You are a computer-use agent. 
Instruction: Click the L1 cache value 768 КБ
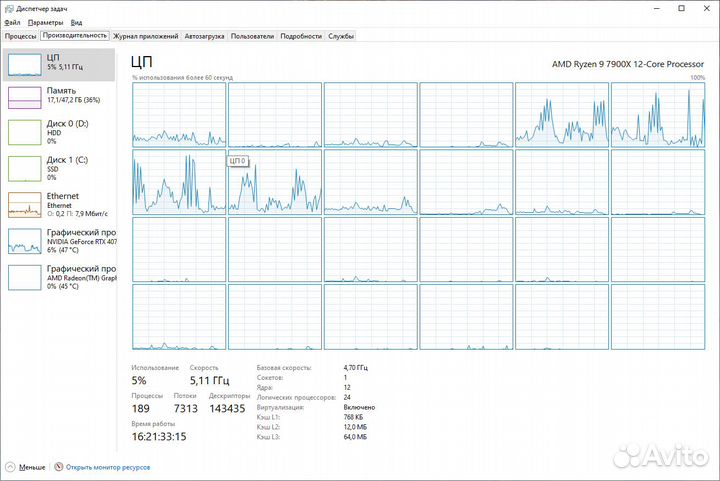click(353, 417)
